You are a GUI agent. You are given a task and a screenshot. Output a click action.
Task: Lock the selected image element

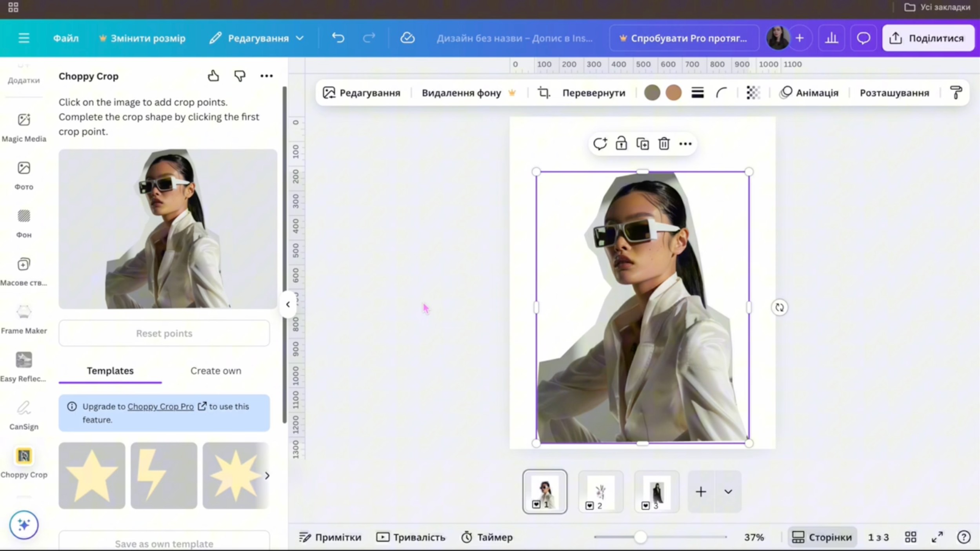click(621, 144)
